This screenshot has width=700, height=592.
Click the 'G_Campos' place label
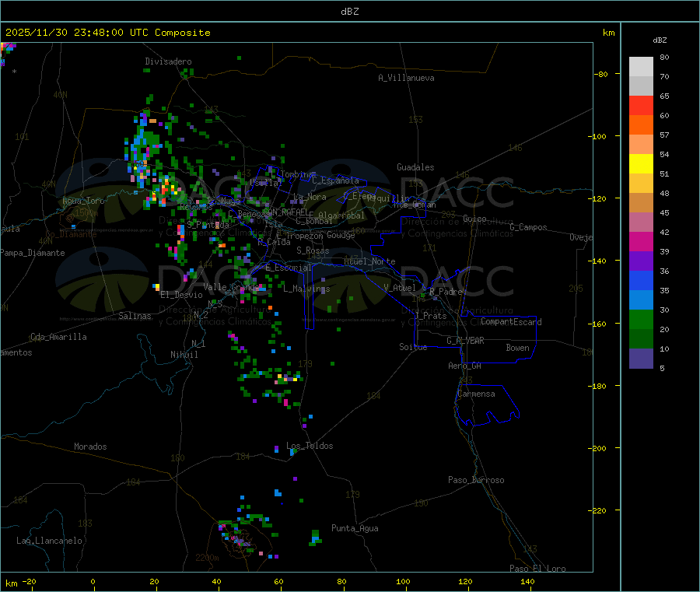[x=529, y=227]
